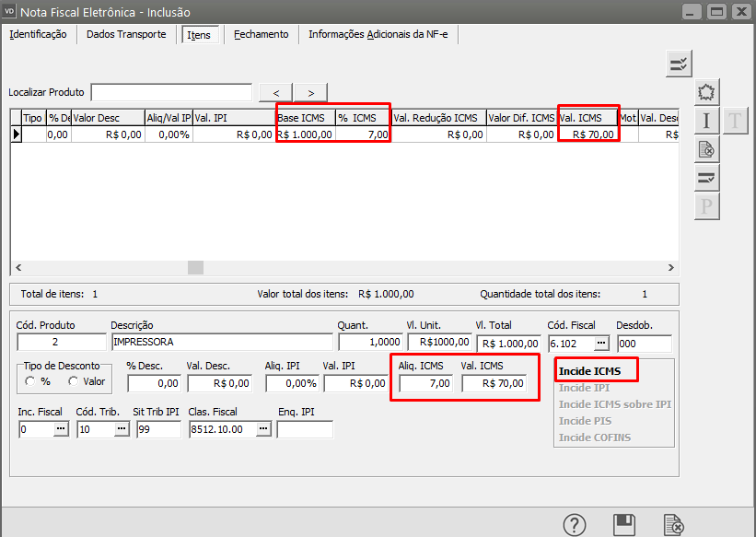Image resolution: width=756 pixels, height=537 pixels.
Task: Click the delete item document icon
Action: [706, 149]
